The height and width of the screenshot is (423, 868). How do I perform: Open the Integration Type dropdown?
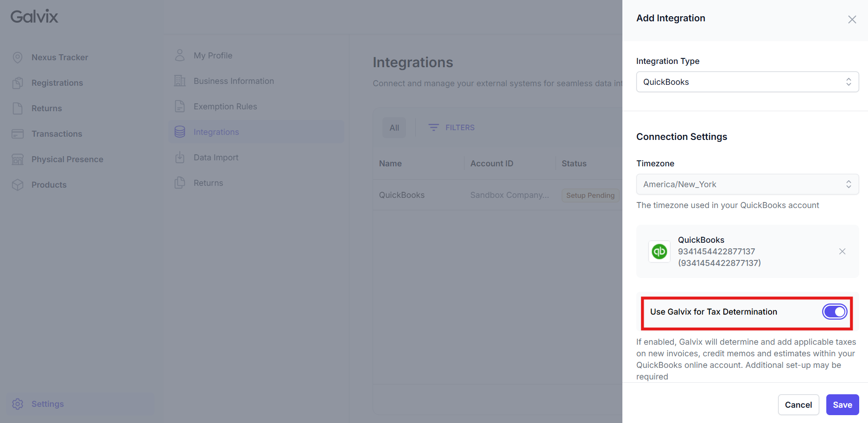pyautogui.click(x=748, y=82)
